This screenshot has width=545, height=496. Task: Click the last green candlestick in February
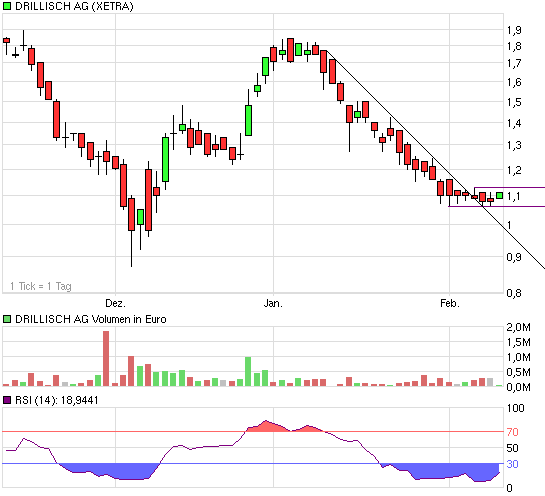tap(499, 196)
